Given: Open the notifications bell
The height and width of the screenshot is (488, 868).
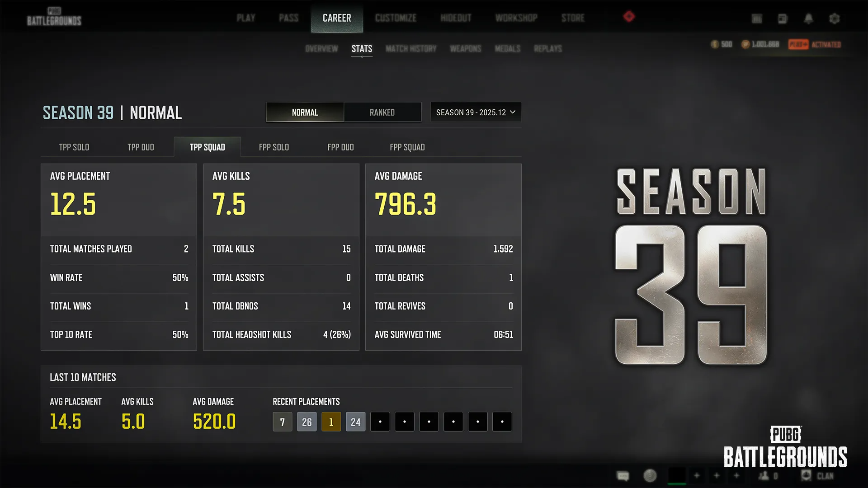Looking at the screenshot, I should point(808,19).
